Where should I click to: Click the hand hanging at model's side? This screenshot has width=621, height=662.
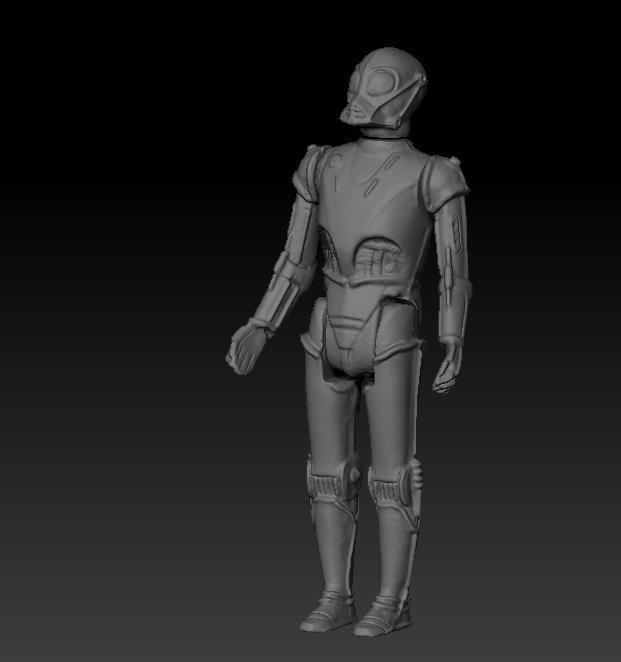(x=447, y=367)
